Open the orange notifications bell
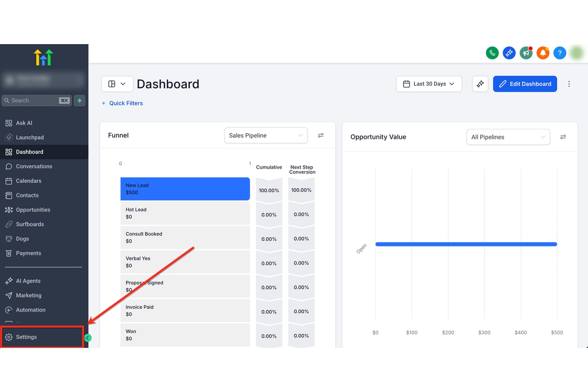This screenshot has width=588, height=392. coord(543,53)
